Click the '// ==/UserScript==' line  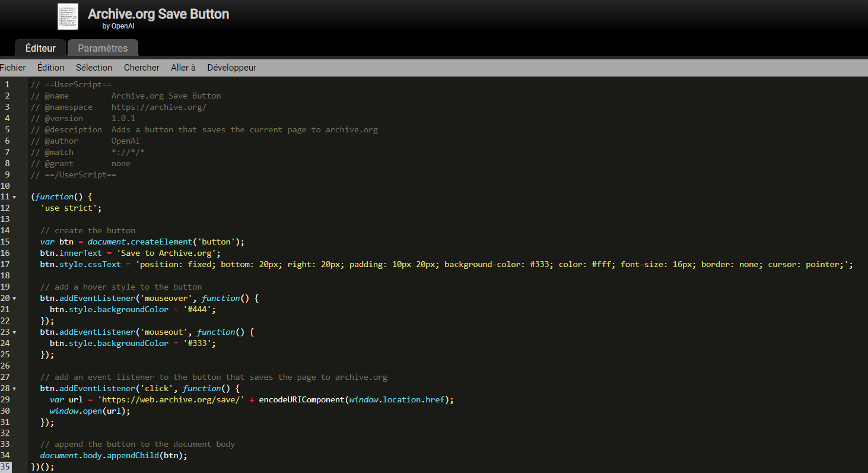[74, 174]
